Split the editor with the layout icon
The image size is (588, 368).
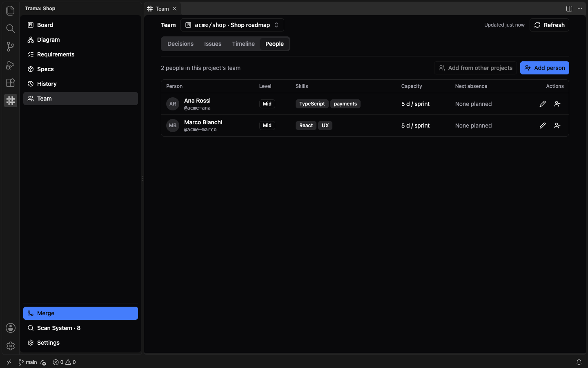pyautogui.click(x=569, y=9)
